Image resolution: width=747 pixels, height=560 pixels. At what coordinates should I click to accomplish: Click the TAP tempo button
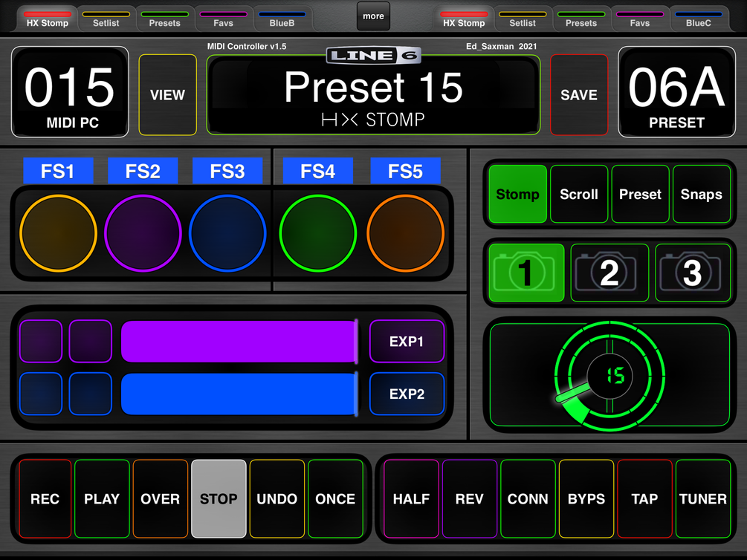pos(644,498)
